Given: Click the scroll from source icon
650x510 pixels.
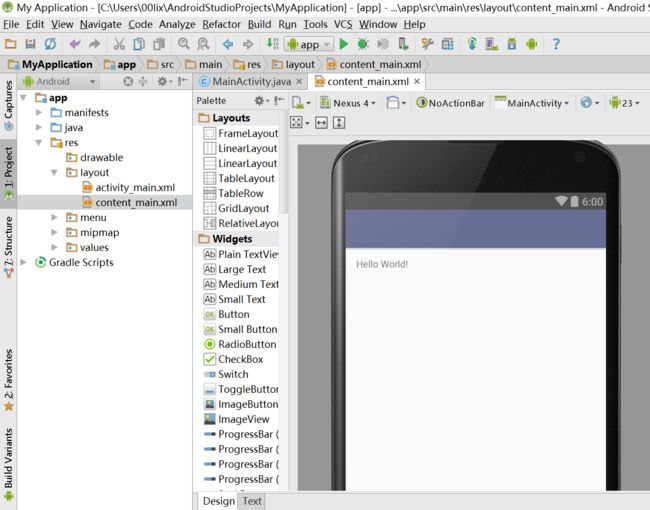Looking at the screenshot, I should click(x=128, y=81).
